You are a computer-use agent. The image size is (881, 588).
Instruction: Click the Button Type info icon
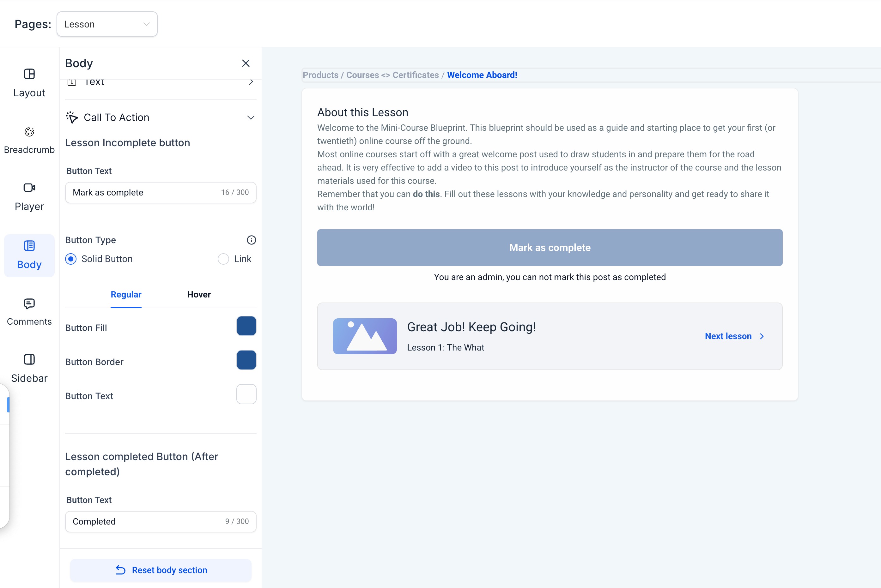(x=251, y=240)
